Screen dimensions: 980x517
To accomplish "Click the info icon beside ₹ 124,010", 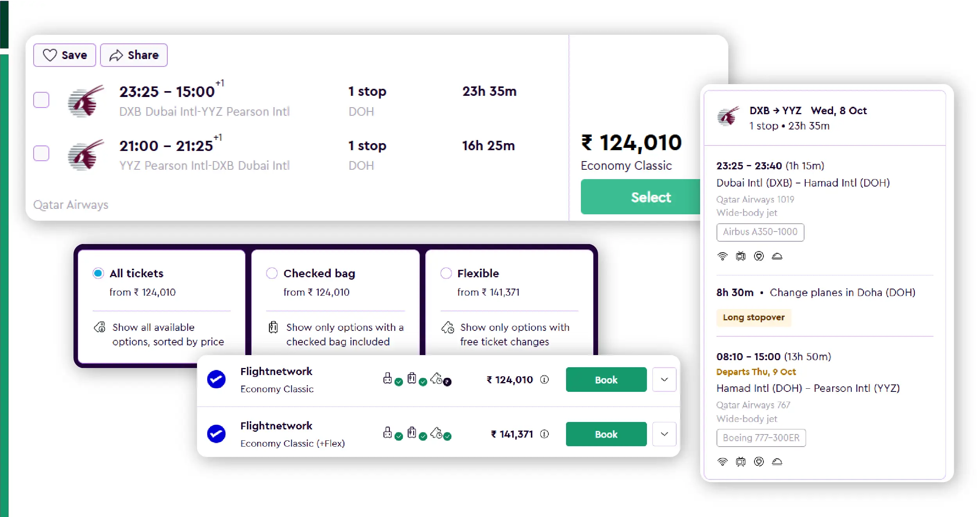I will (x=544, y=379).
